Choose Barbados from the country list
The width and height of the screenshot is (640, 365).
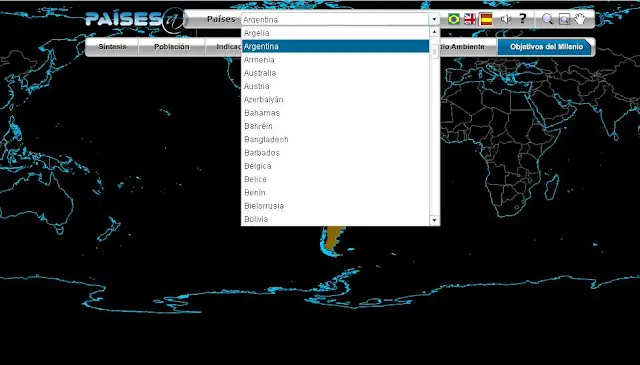(335, 153)
